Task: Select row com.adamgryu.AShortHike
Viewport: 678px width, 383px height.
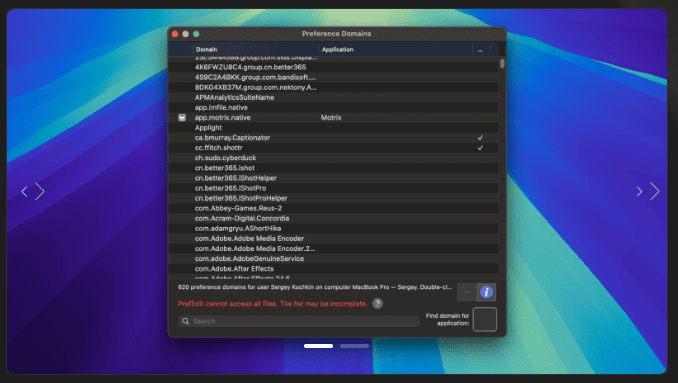Action: click(x=333, y=228)
